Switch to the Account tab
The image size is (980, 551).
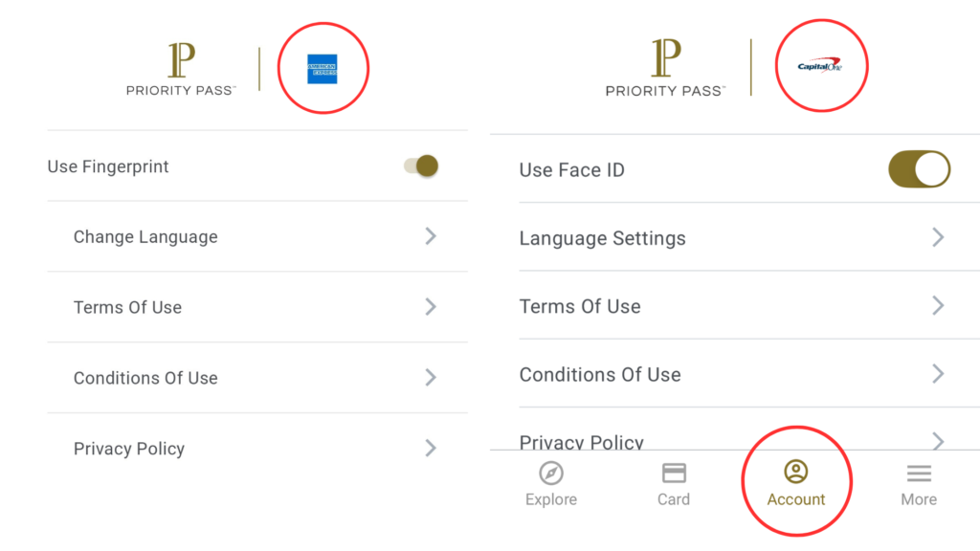coord(796,483)
